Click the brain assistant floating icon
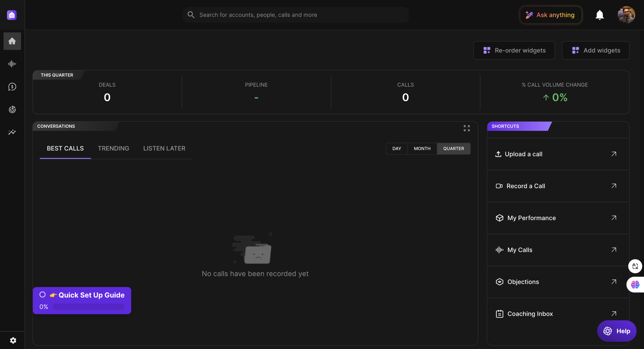Viewport: 644px width, 349px height. coord(635,285)
